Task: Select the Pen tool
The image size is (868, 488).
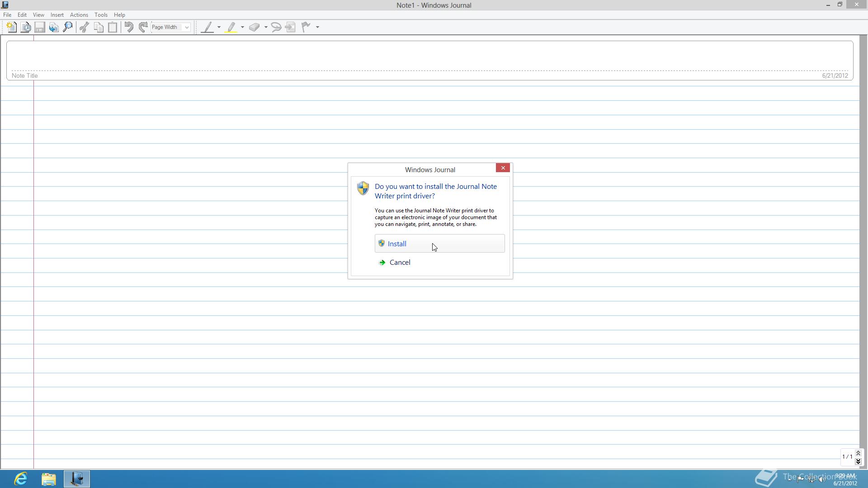Action: pos(208,27)
